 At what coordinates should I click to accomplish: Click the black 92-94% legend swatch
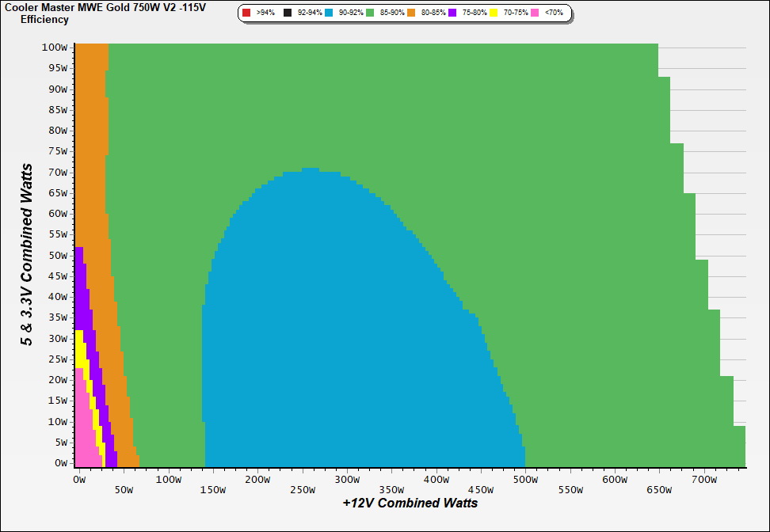pyautogui.click(x=288, y=13)
